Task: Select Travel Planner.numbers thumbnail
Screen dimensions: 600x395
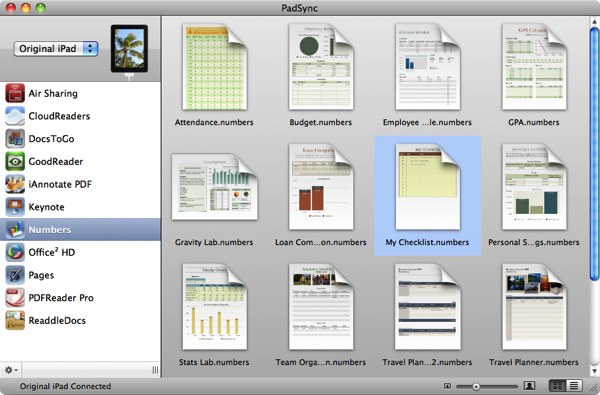Action: coord(534,307)
